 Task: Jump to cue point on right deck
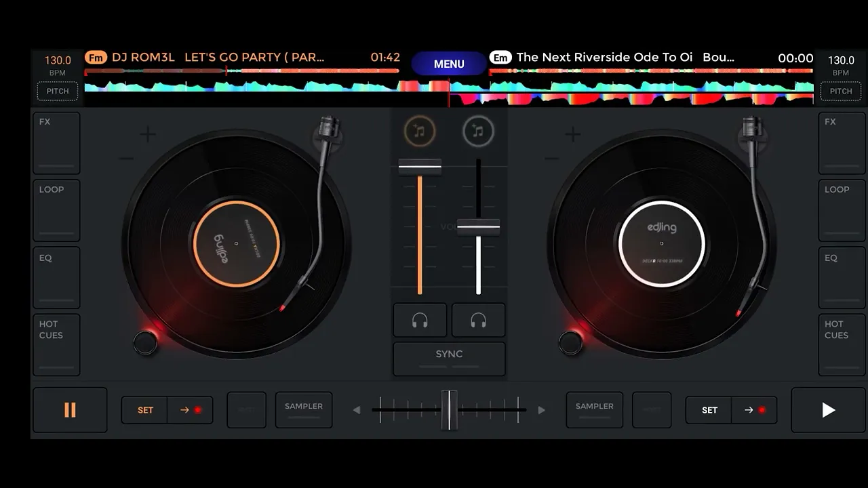[x=755, y=410]
